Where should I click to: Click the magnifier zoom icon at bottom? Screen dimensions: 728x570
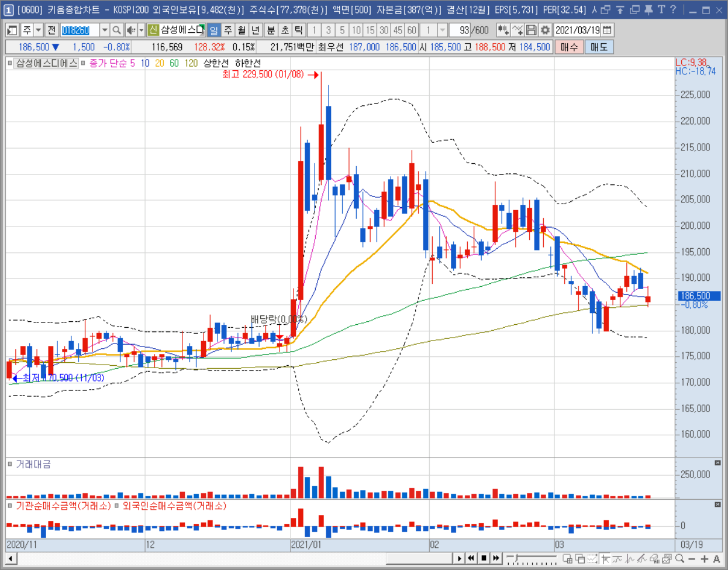679,559
